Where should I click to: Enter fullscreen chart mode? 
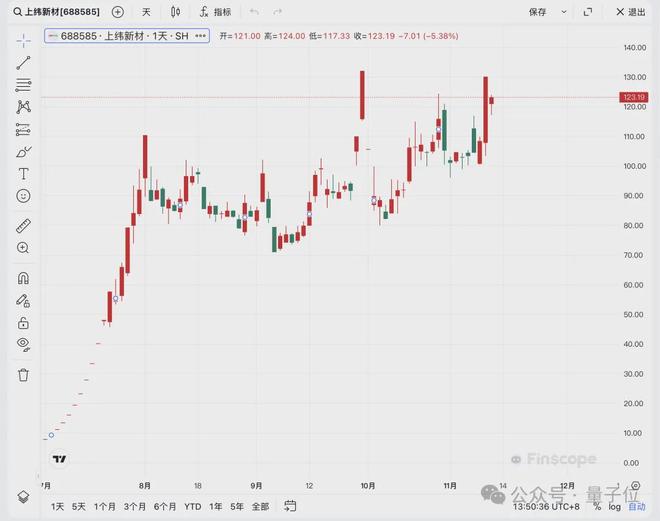click(588, 12)
